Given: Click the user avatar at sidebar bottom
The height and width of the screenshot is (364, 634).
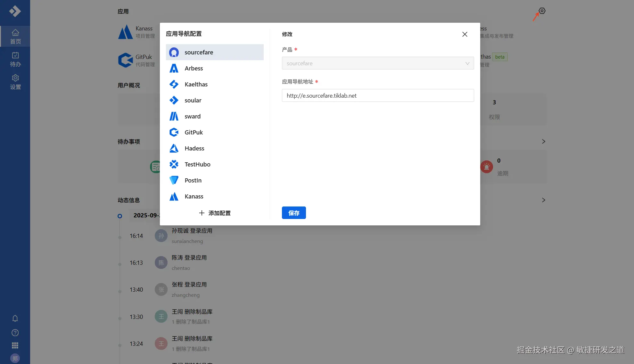Looking at the screenshot, I should click(15, 358).
